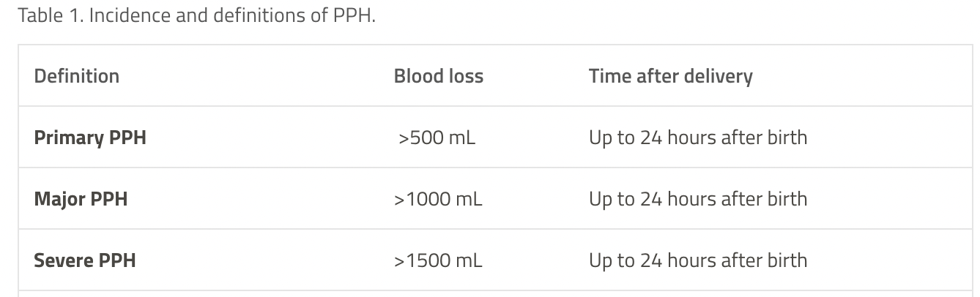Select the 'Primary PPH' row label
The width and height of the screenshot is (980, 297).
point(90,138)
